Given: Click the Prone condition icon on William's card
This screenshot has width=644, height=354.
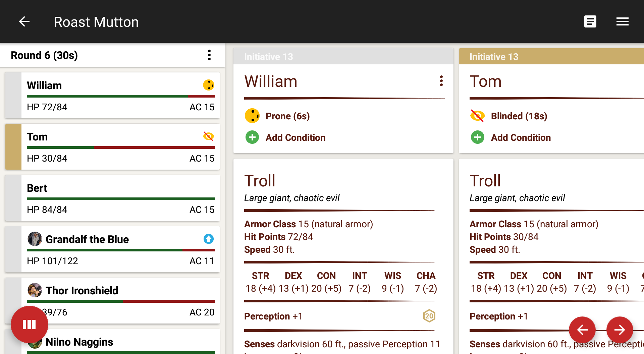Looking at the screenshot, I should tap(252, 116).
